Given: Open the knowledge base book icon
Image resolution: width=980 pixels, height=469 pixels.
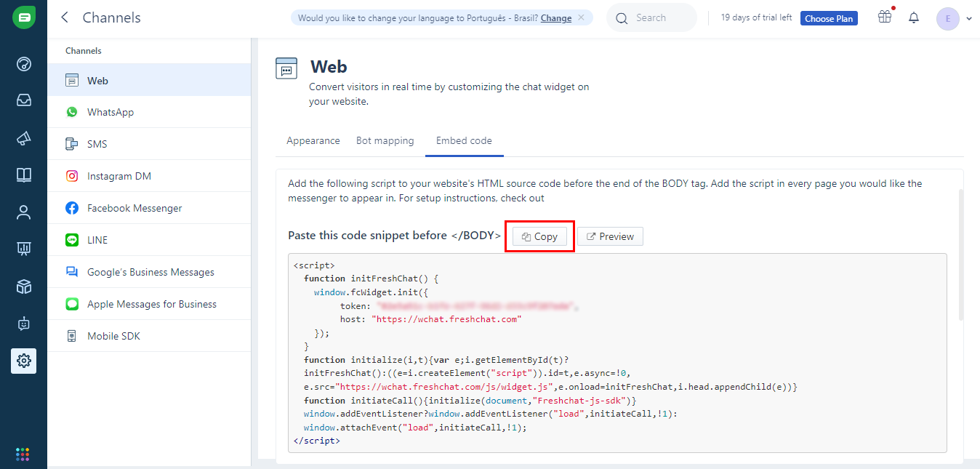Looking at the screenshot, I should 23,175.
